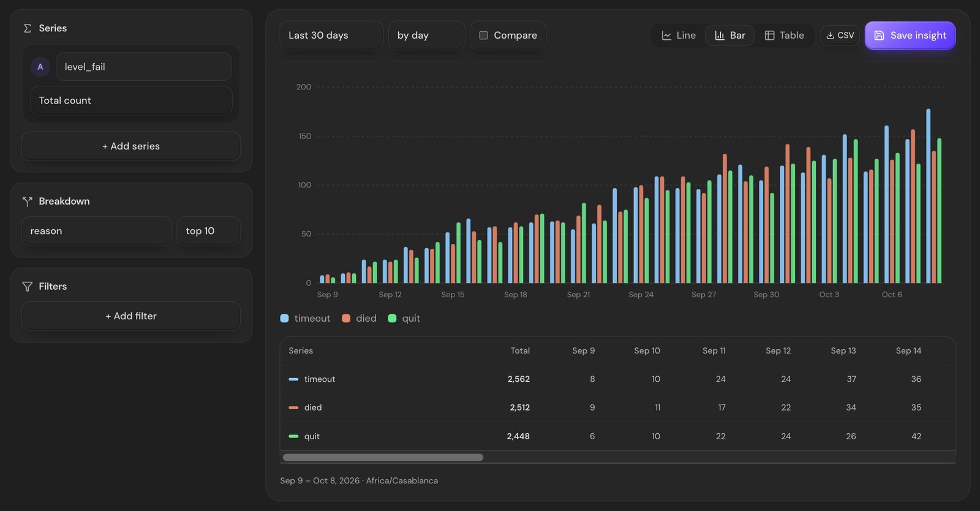Click the Add filter button
Image resolution: width=980 pixels, height=511 pixels.
(x=131, y=316)
